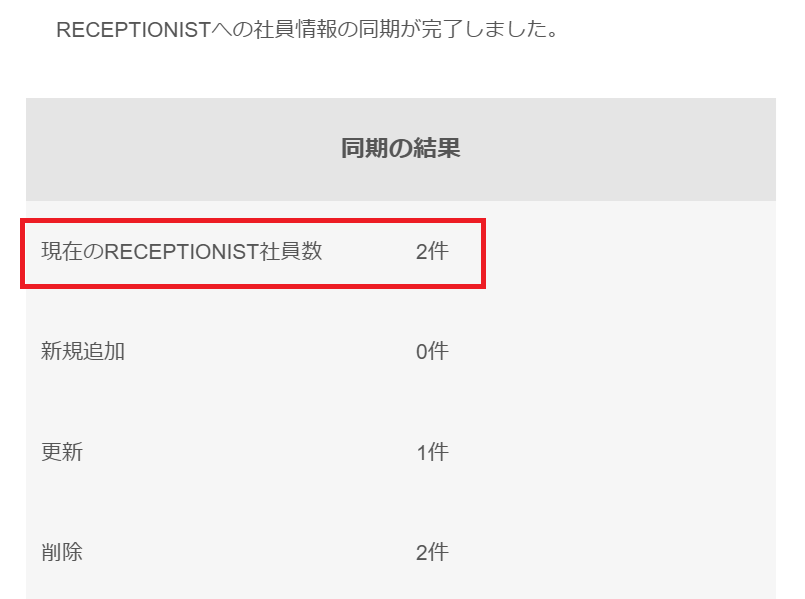Screen dimensions: 805x599
Task: Select the "現在のRECEPTIONIST社員数" row label
Action: point(181,252)
